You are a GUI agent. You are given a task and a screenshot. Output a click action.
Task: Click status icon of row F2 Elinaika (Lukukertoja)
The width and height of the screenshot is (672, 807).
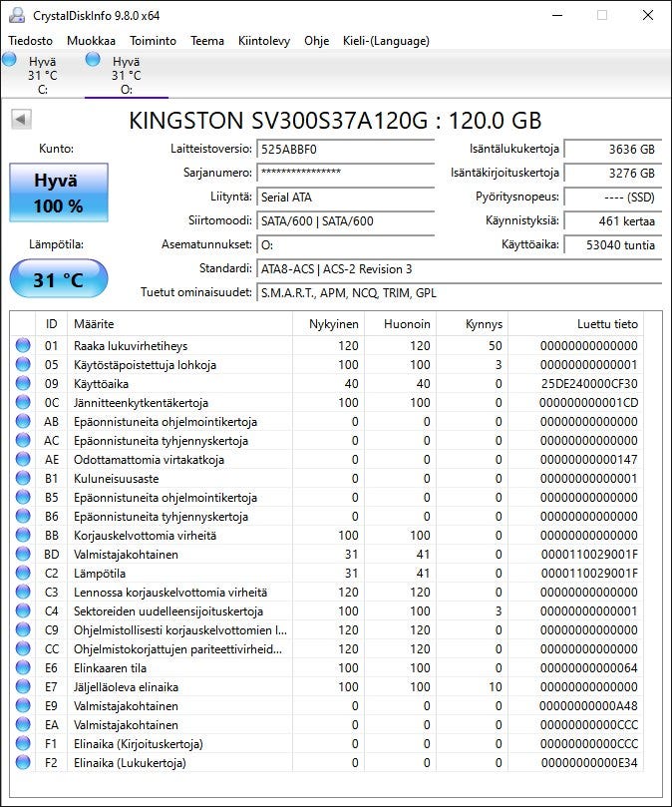pos(23,762)
